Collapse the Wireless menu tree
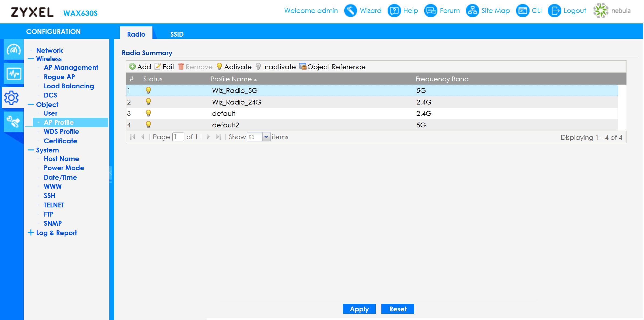 [x=31, y=59]
